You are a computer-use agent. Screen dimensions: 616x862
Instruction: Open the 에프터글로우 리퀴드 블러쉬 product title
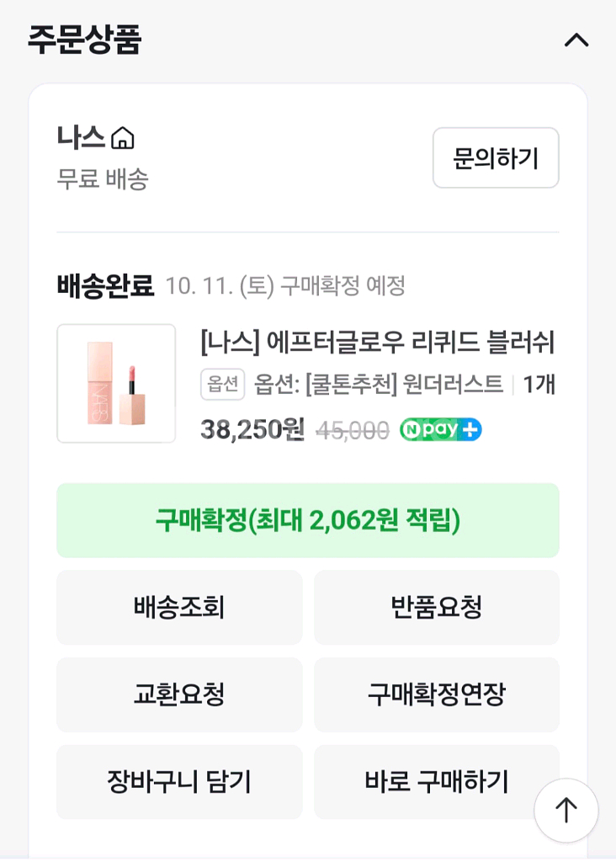tap(377, 342)
